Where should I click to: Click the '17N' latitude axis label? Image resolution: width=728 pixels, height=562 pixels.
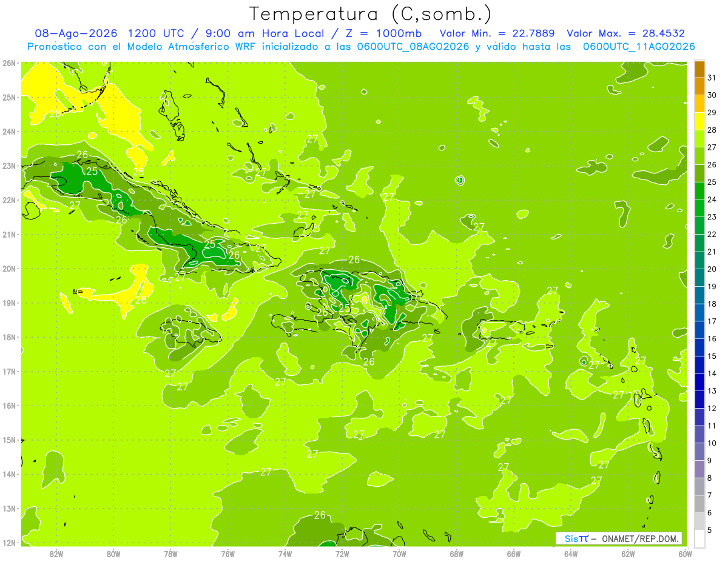9,371
